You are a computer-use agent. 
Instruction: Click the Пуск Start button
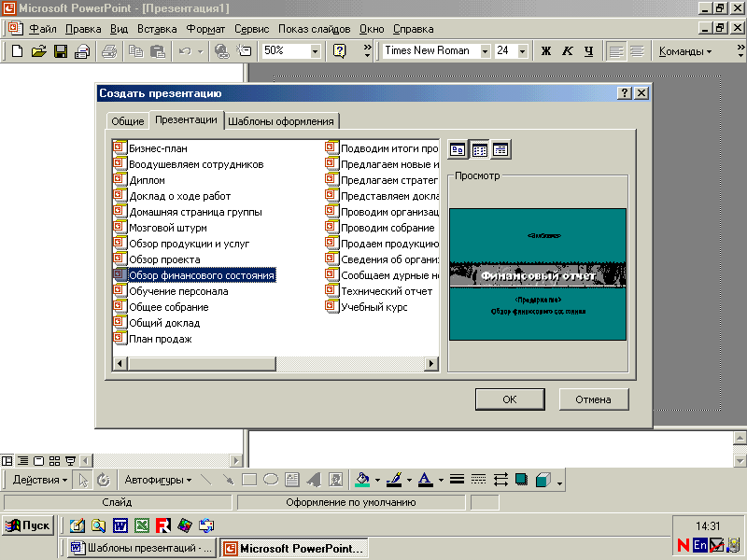(x=28, y=525)
